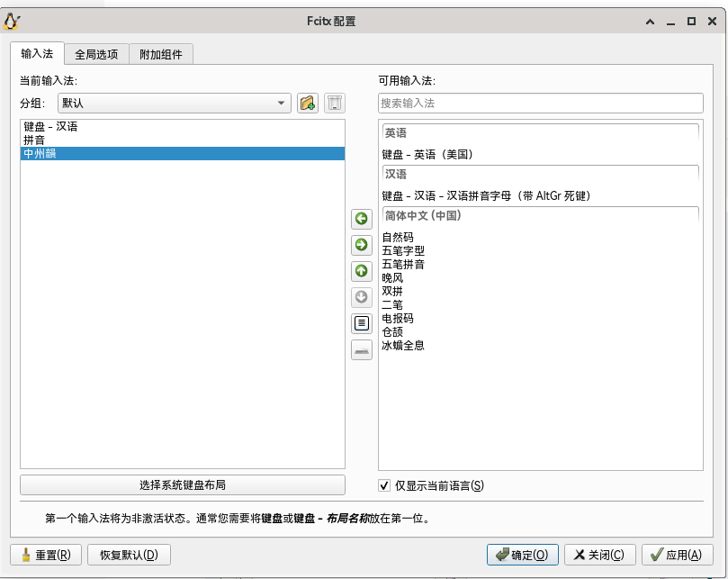Move selected input method up
728x579 pixels.
[361, 271]
